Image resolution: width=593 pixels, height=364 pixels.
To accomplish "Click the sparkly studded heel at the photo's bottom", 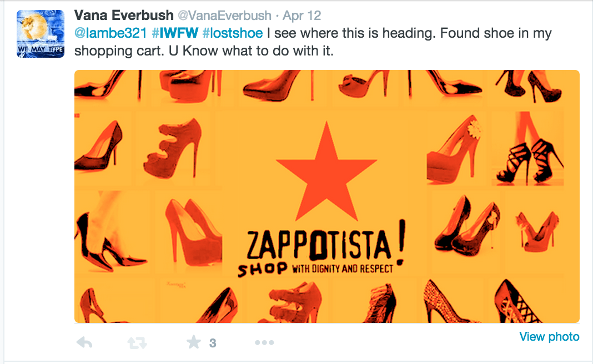I will 444,302.
